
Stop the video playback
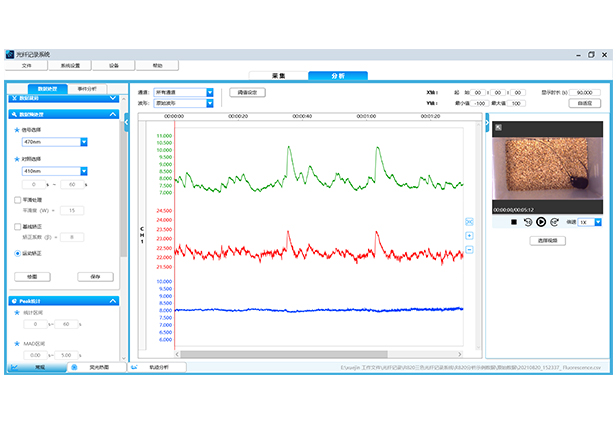pyautogui.click(x=513, y=222)
